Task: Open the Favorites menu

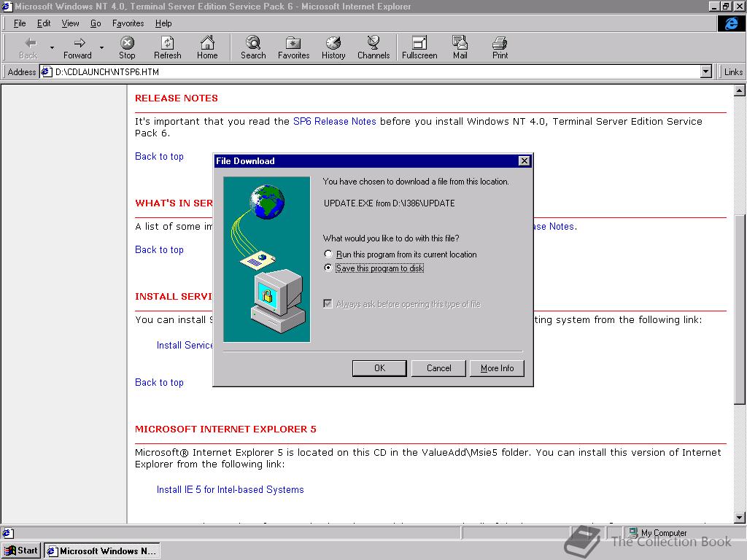Action: click(128, 23)
